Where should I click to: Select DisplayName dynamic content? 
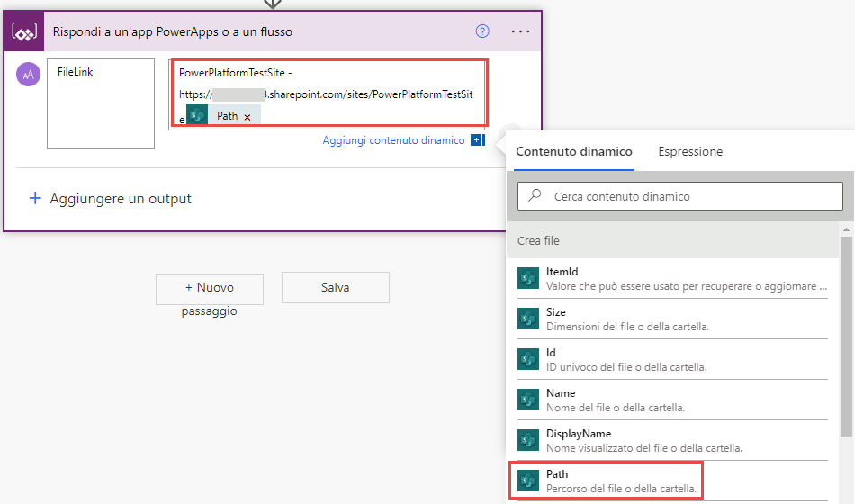(x=672, y=440)
